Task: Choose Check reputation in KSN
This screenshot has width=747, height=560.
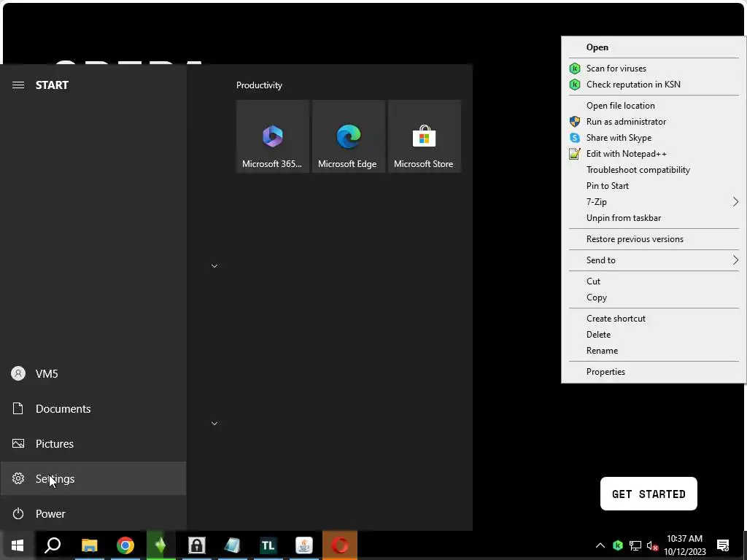Action: [x=654, y=85]
